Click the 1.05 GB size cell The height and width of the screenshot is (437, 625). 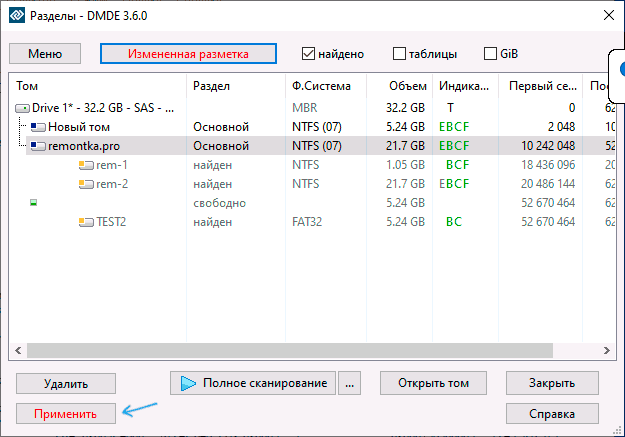coord(405,165)
